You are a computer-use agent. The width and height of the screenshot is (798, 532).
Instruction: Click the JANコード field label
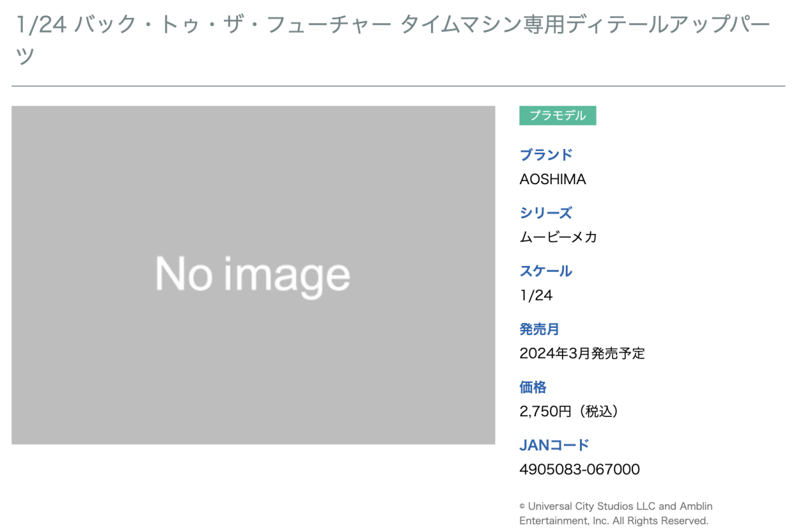click(554, 445)
